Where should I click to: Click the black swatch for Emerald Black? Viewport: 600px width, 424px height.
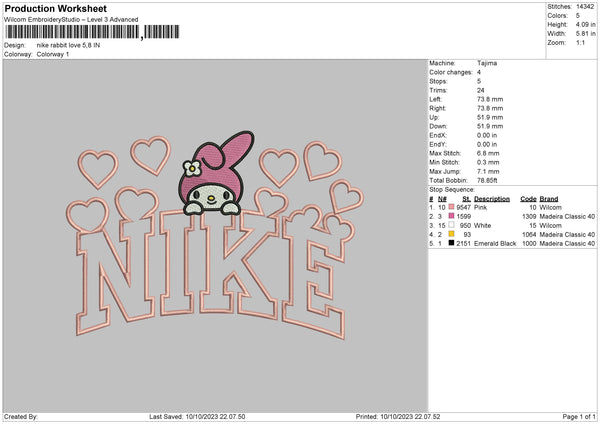pyautogui.click(x=452, y=243)
